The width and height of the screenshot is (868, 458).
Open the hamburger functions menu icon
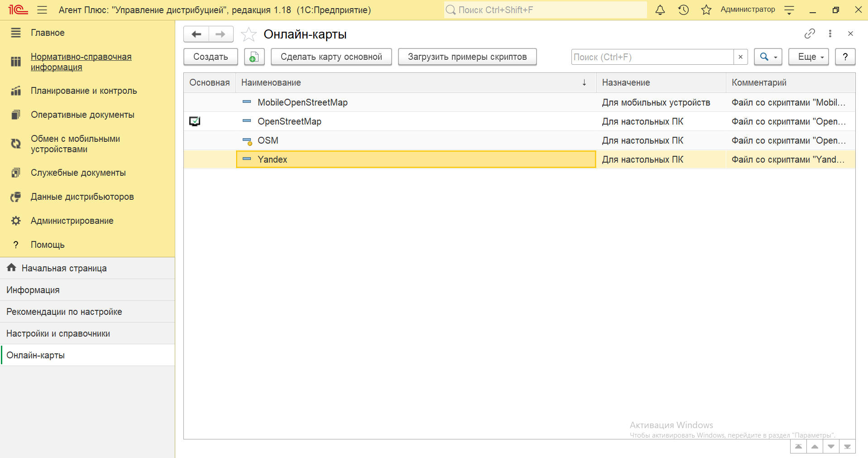[42, 10]
